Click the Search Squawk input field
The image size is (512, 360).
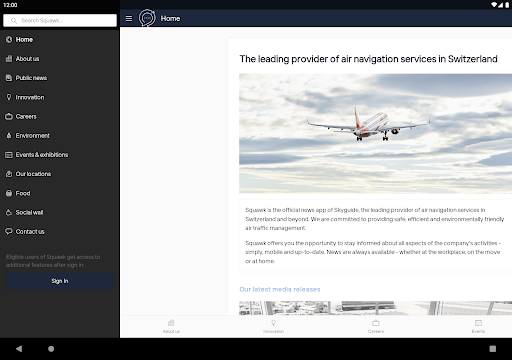60,20
